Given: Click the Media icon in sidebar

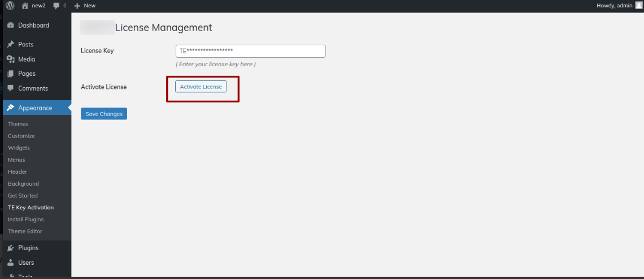Looking at the screenshot, I should click(11, 59).
